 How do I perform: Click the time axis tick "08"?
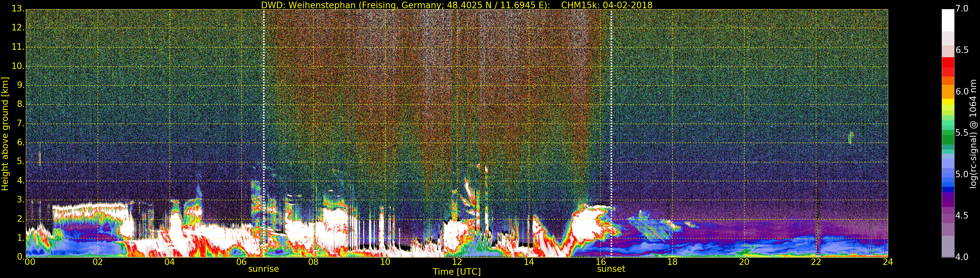click(313, 262)
